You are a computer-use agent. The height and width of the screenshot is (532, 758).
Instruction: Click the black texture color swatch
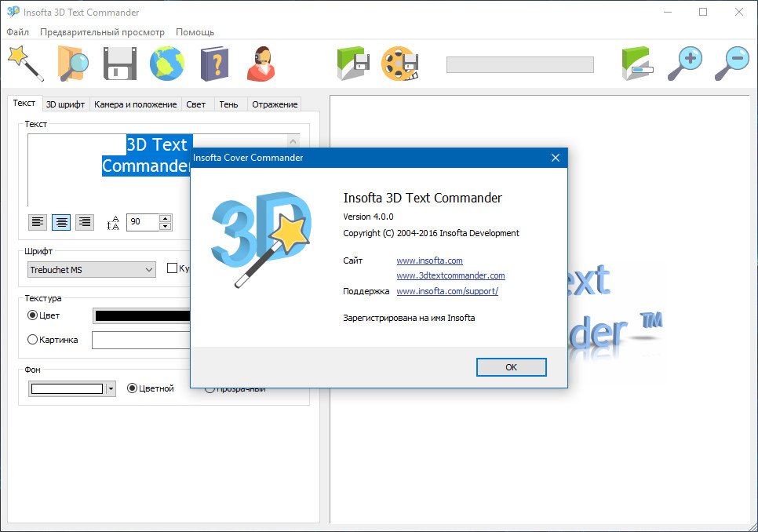(143, 316)
